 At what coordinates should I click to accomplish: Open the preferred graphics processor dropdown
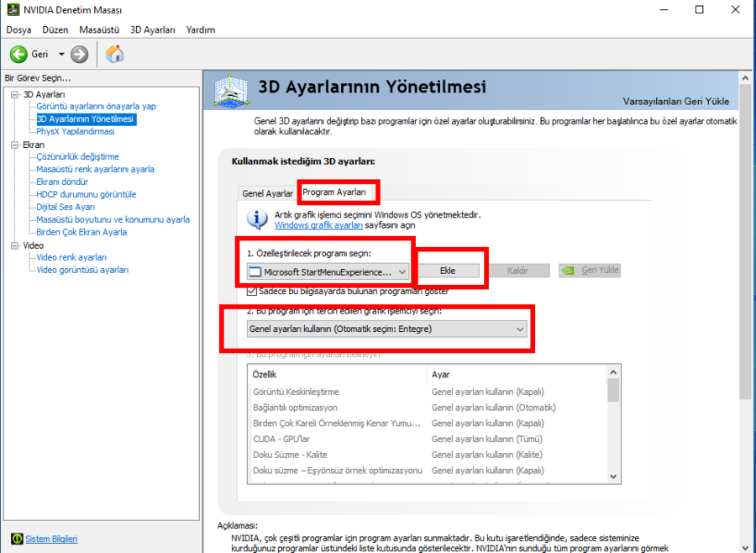386,329
